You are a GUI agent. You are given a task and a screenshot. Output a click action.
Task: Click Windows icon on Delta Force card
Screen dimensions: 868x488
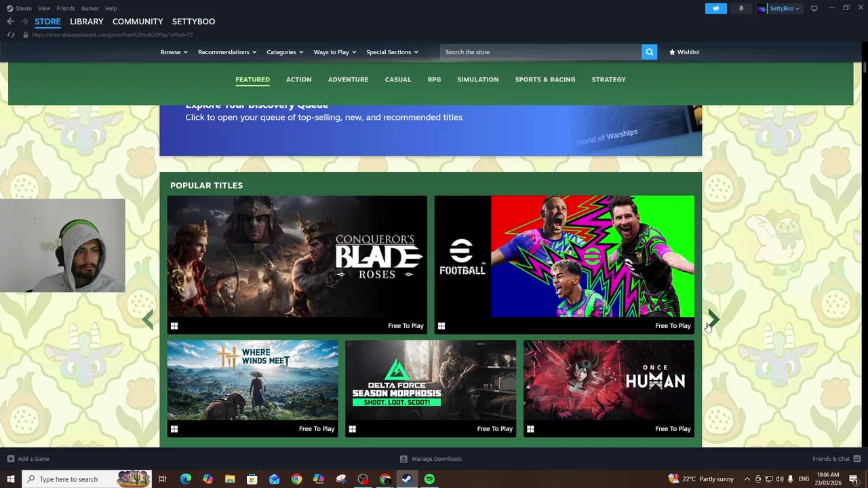(353, 429)
